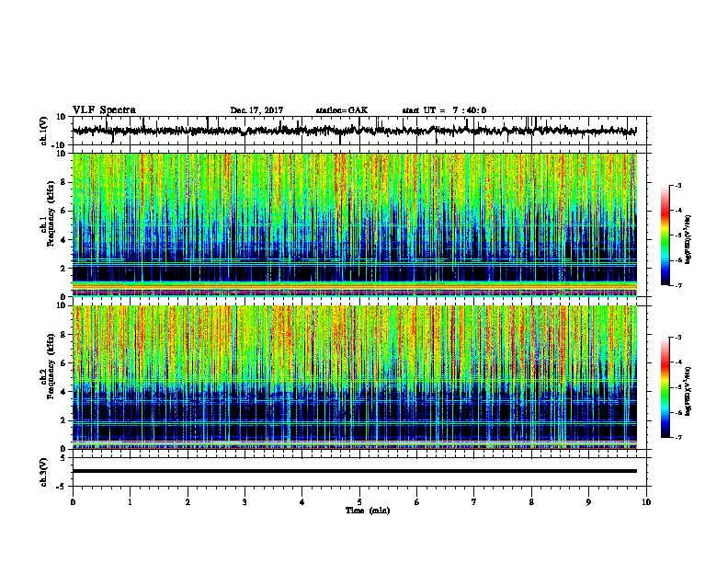Click time axis tick label "3"
Viewport: 728px width, 563px height.
(245, 502)
